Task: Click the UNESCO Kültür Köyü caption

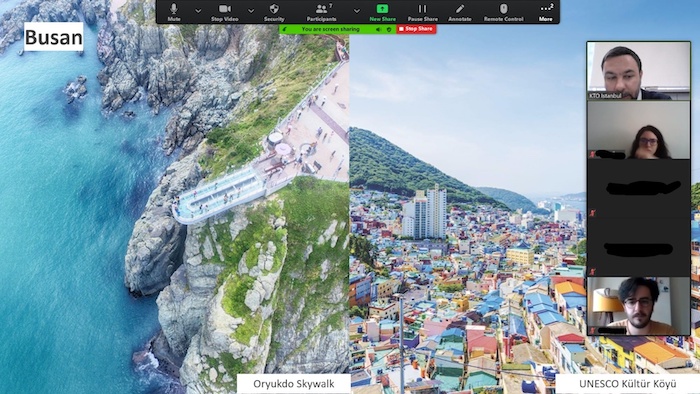Action: 627,384
